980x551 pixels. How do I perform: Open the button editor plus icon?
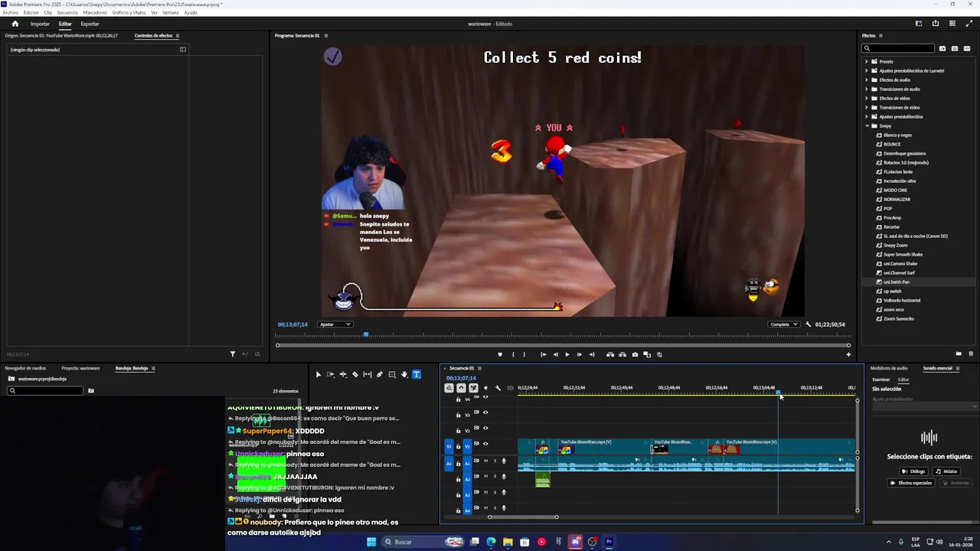click(x=848, y=354)
